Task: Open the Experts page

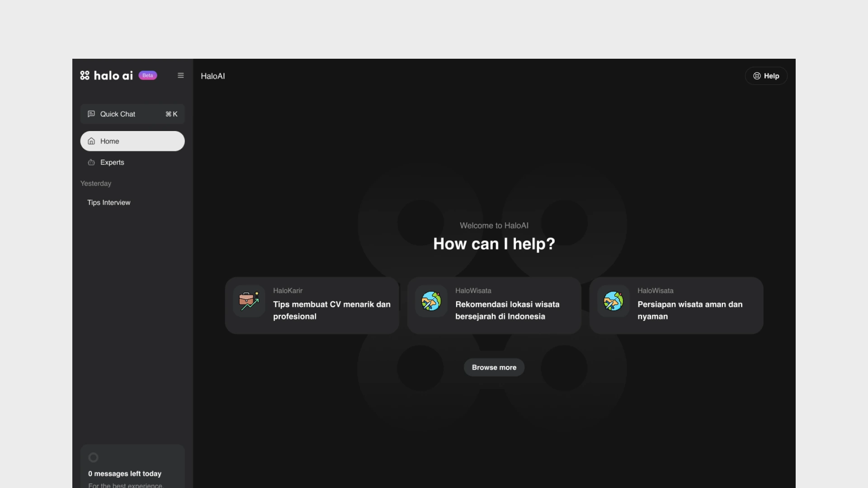Action: click(132, 162)
